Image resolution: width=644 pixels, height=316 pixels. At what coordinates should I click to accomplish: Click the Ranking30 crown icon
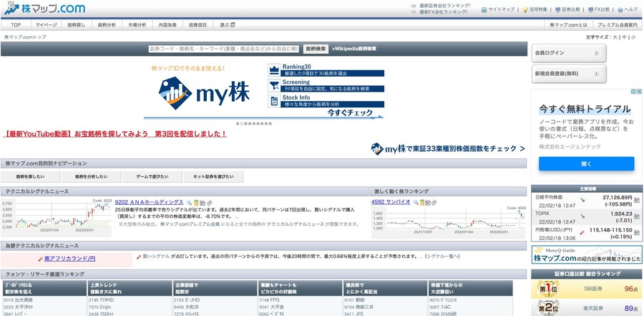point(274,70)
